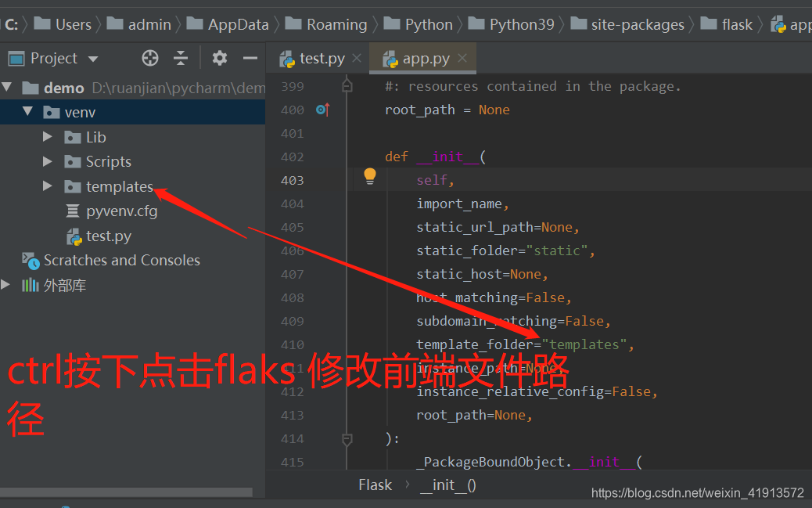812x508 pixels.
Task: Open C: drive in navigation breadcrumb
Action: (x=12, y=24)
